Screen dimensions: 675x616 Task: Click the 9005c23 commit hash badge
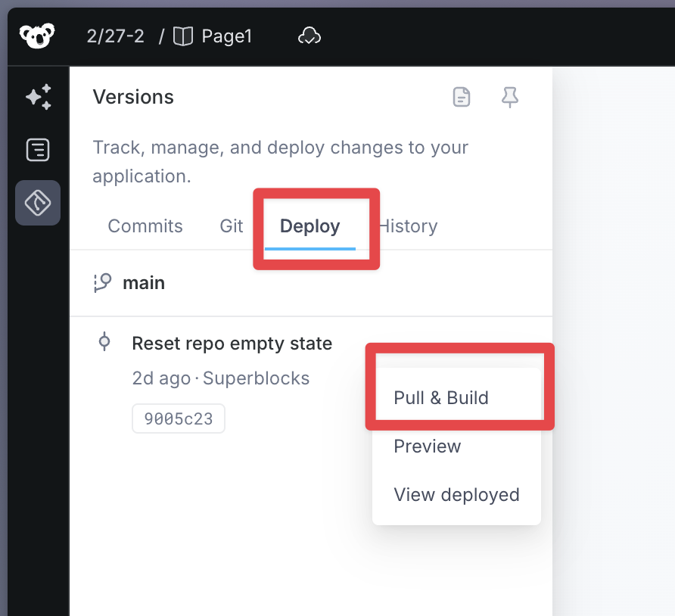point(179,418)
